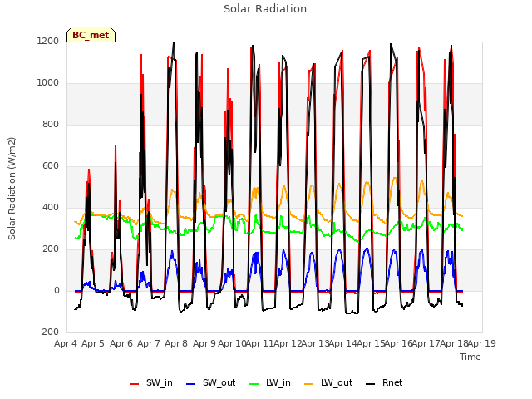Click the Apr 4 x-axis tick label

tap(66, 343)
